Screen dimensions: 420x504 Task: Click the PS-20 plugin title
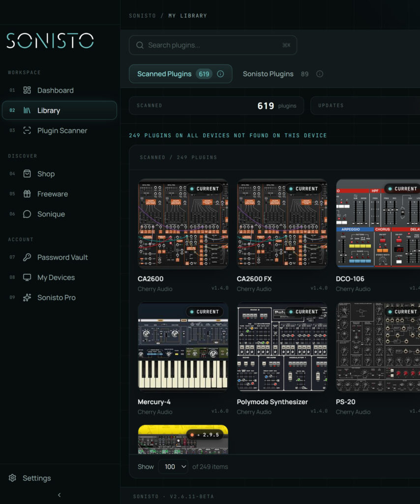(x=346, y=402)
